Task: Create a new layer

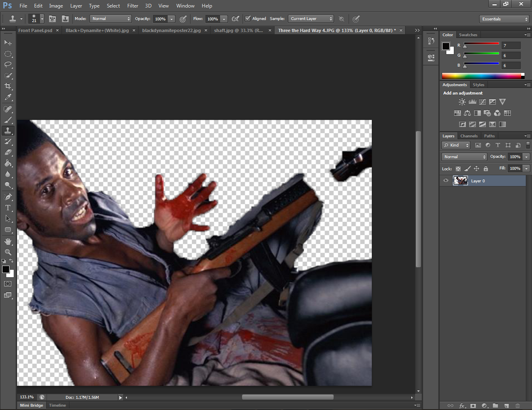Action: tap(506, 405)
